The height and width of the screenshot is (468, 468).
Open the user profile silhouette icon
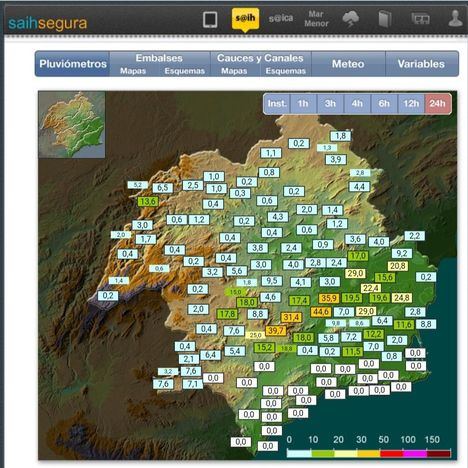click(455, 18)
